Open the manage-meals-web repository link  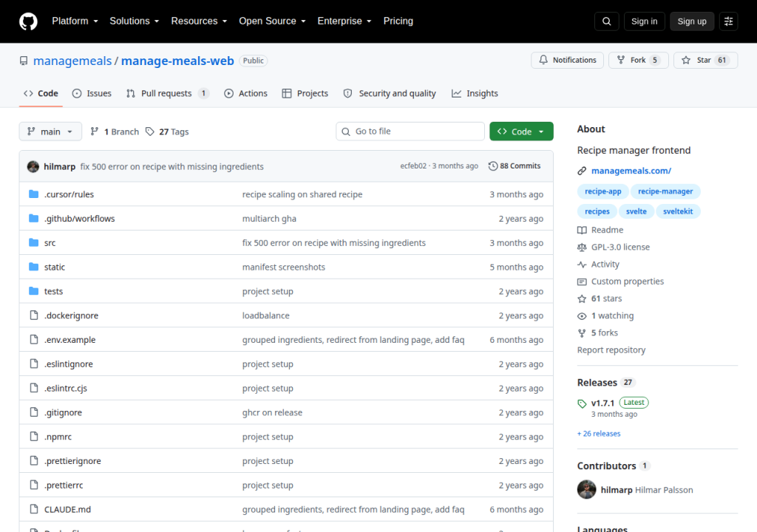pos(177,61)
